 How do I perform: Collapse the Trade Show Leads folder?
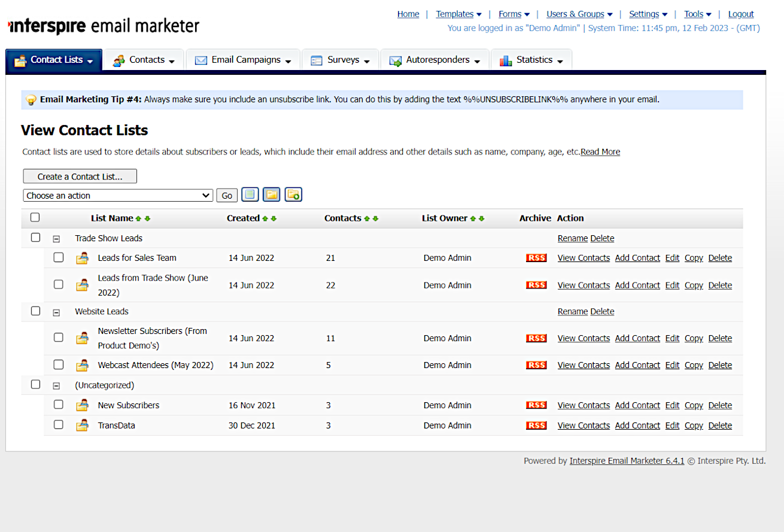click(56, 239)
